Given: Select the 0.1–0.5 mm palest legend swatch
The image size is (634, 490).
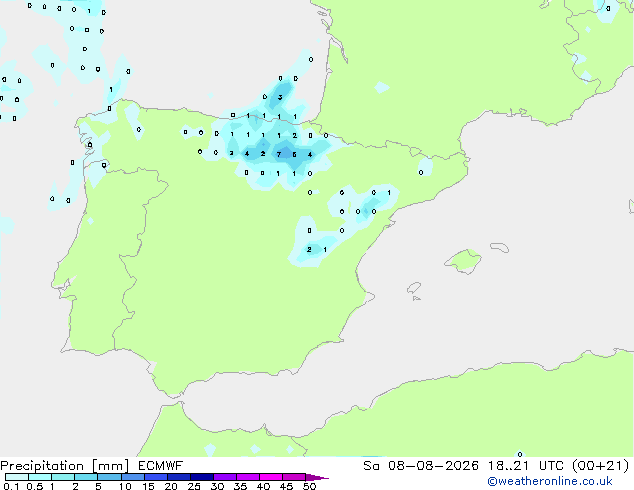Looking at the screenshot, I should 17,477.
